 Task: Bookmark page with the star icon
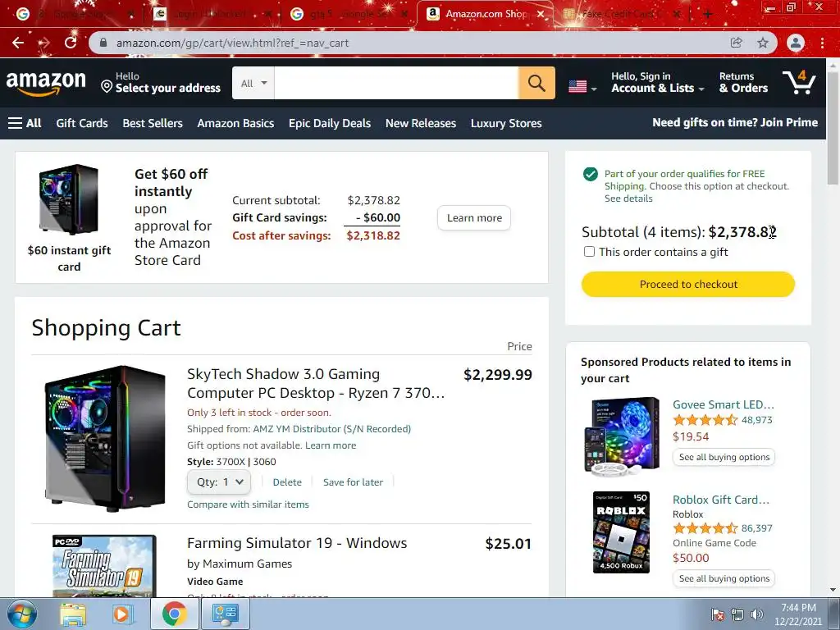click(x=762, y=43)
